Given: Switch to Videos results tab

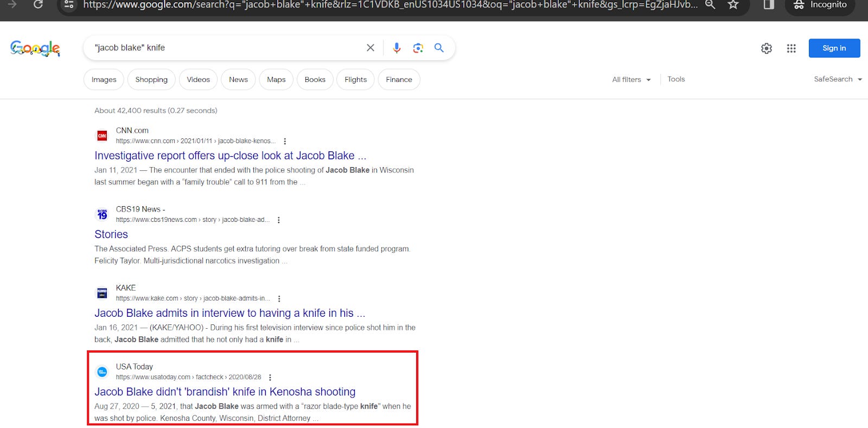Looking at the screenshot, I should tap(198, 79).
